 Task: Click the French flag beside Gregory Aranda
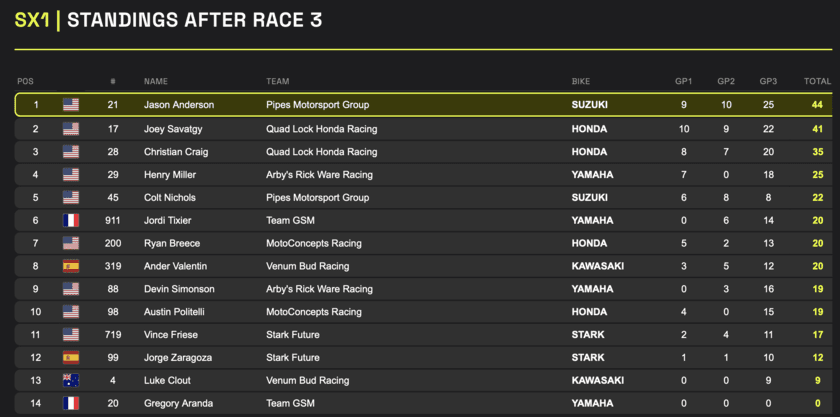pos(71,403)
